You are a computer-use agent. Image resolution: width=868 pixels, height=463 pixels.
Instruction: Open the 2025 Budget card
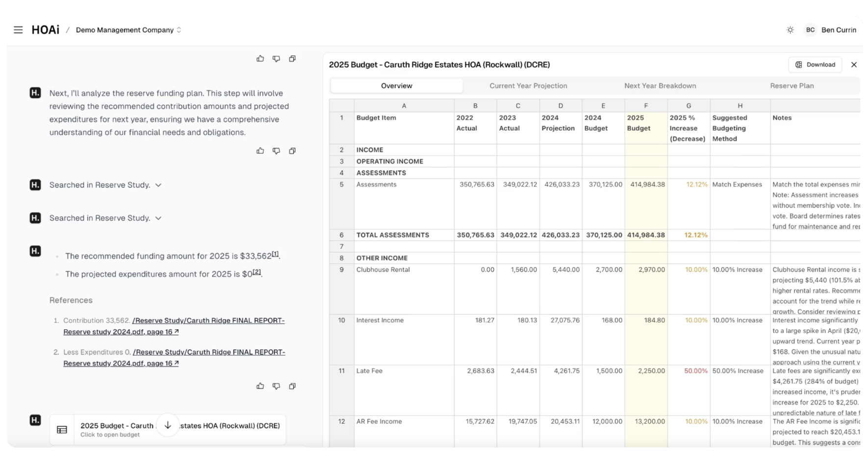click(168, 430)
